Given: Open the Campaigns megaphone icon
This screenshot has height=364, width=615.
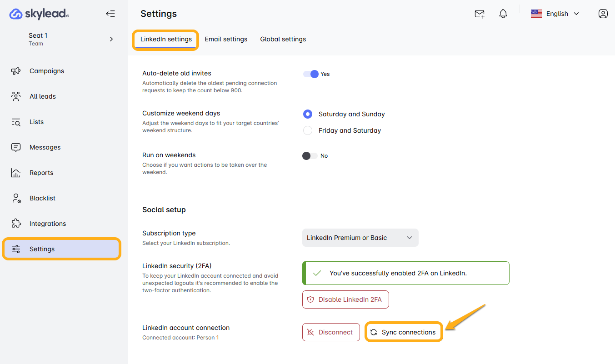Looking at the screenshot, I should click(16, 71).
